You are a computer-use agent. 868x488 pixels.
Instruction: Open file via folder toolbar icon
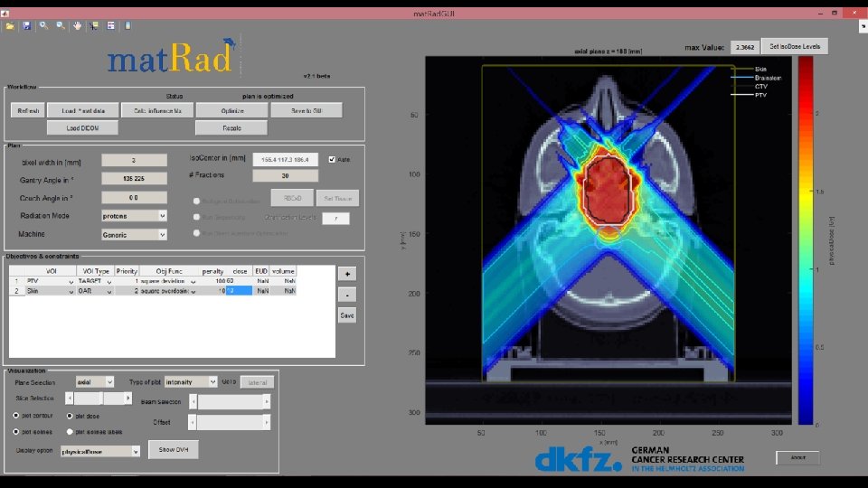10,26
